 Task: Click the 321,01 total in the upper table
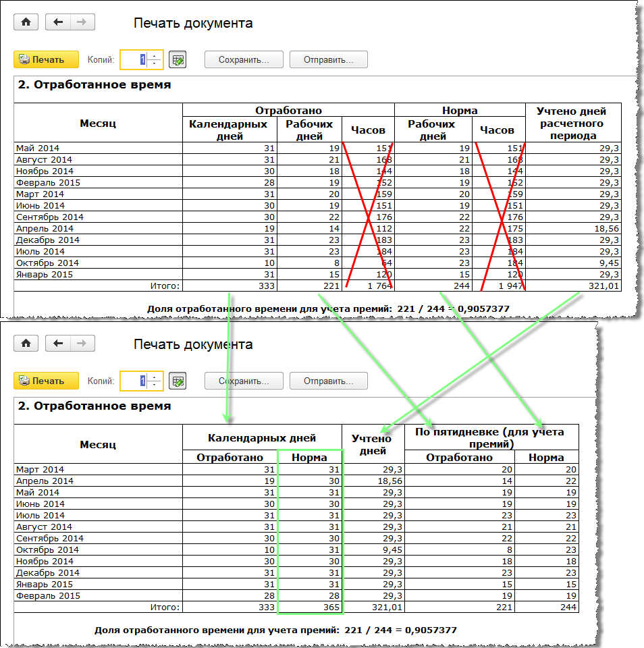point(604,286)
